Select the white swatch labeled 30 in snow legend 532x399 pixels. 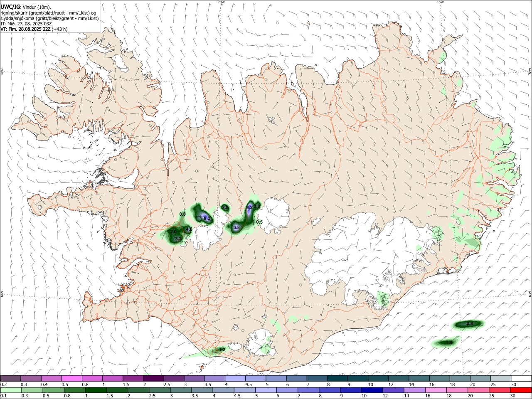tap(521, 378)
